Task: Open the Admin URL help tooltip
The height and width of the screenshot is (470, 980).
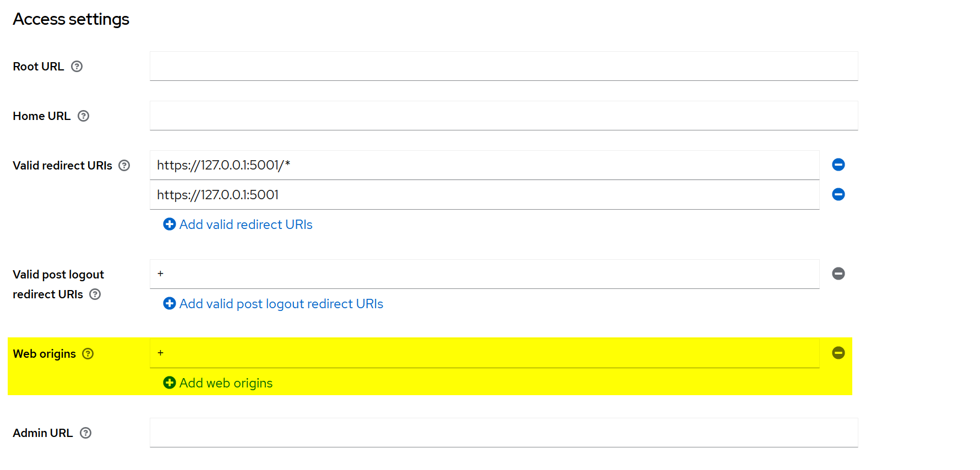Action: 86,433
